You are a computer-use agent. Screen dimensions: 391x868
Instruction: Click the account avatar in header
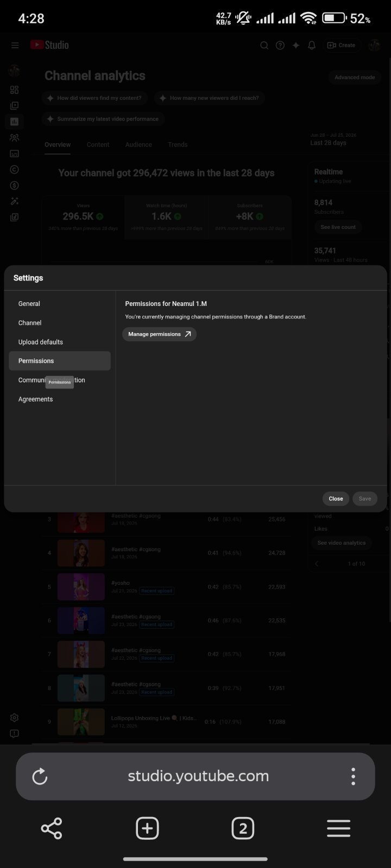click(374, 46)
